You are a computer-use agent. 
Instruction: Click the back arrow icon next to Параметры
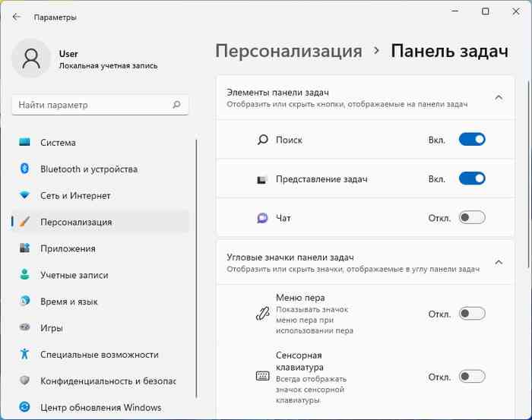[x=16, y=17]
